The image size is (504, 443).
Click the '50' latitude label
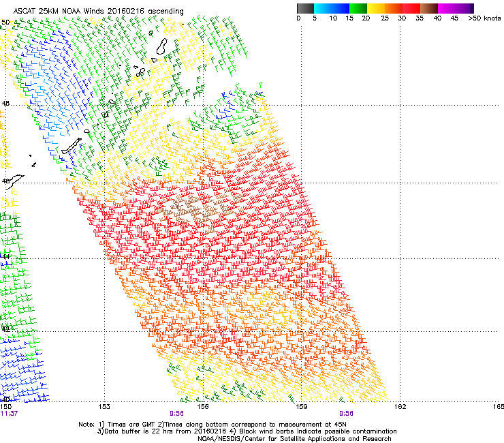(5, 22)
